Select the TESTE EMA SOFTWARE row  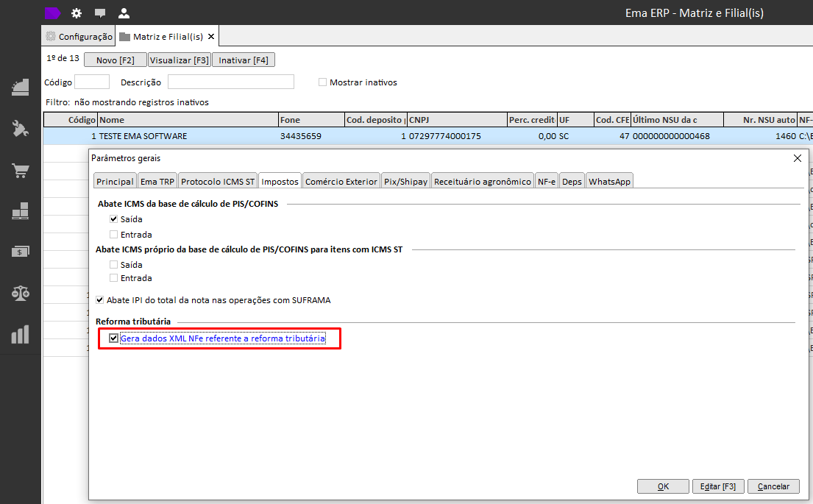pyautogui.click(x=143, y=136)
